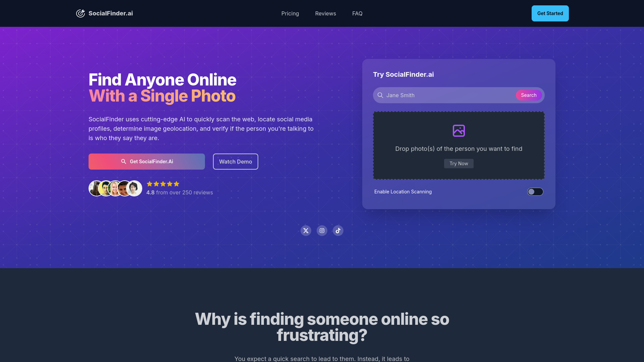Click the Get SocialFinder.ai search icon
Image resolution: width=644 pixels, height=362 pixels.
[123, 161]
